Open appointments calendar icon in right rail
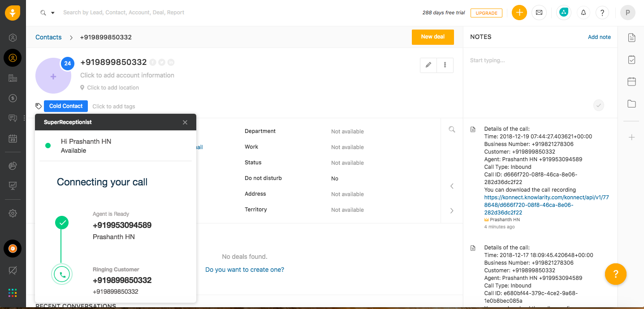644x309 pixels. point(631,82)
